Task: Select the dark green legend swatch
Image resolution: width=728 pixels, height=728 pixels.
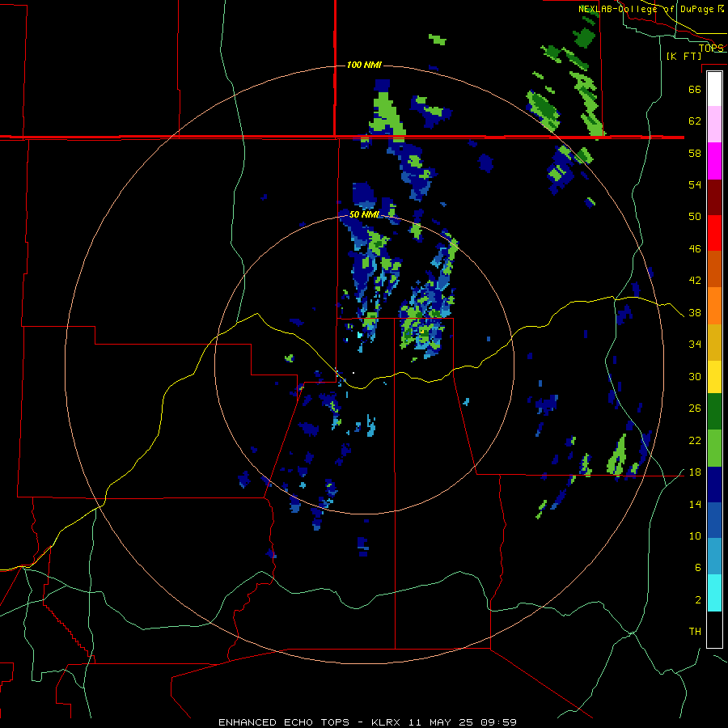Action: point(714,412)
